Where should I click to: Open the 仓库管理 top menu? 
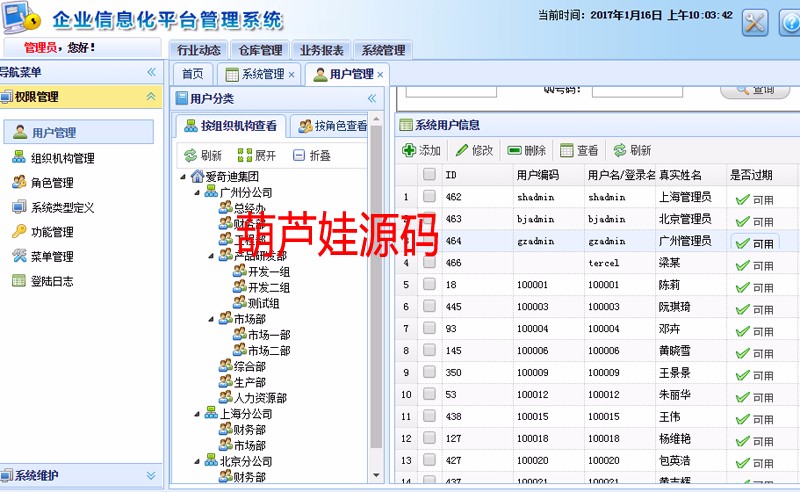(260, 50)
